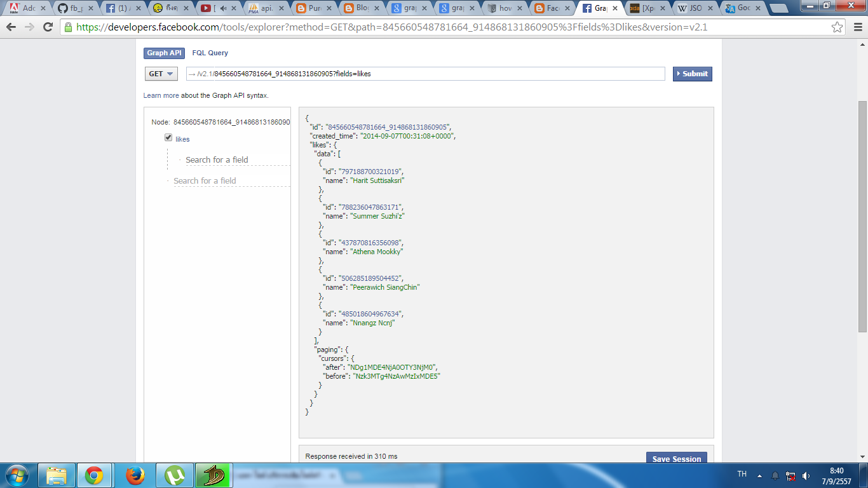Switch to the XDA tab

[x=646, y=8]
